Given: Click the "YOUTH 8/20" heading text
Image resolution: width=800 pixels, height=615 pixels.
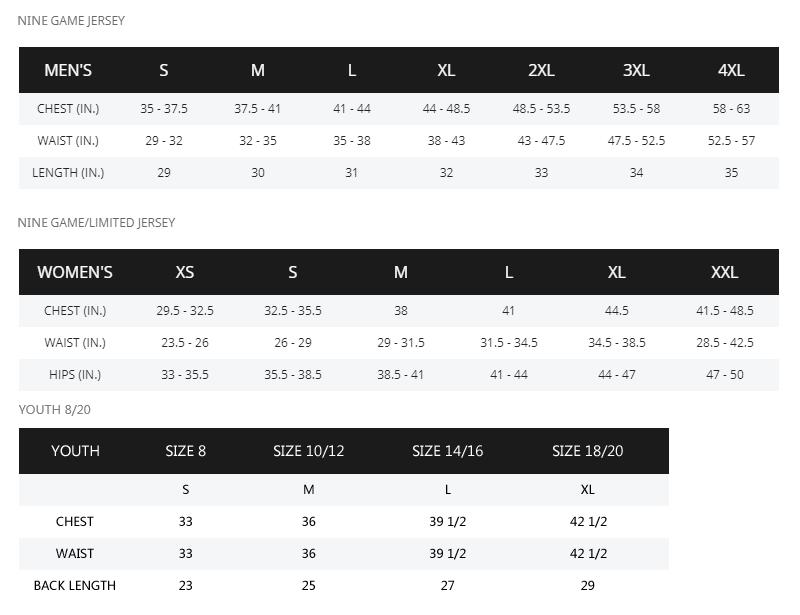Looking at the screenshot, I should coord(55,409).
